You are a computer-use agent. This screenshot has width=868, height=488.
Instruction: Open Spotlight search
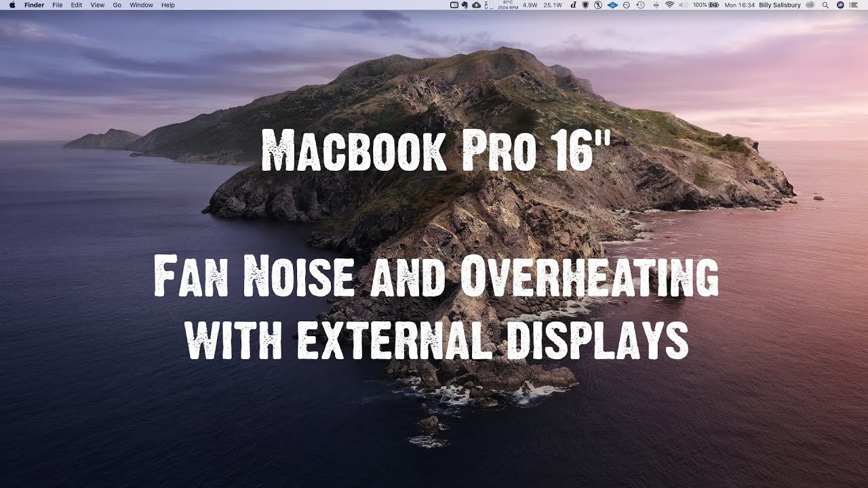click(825, 5)
